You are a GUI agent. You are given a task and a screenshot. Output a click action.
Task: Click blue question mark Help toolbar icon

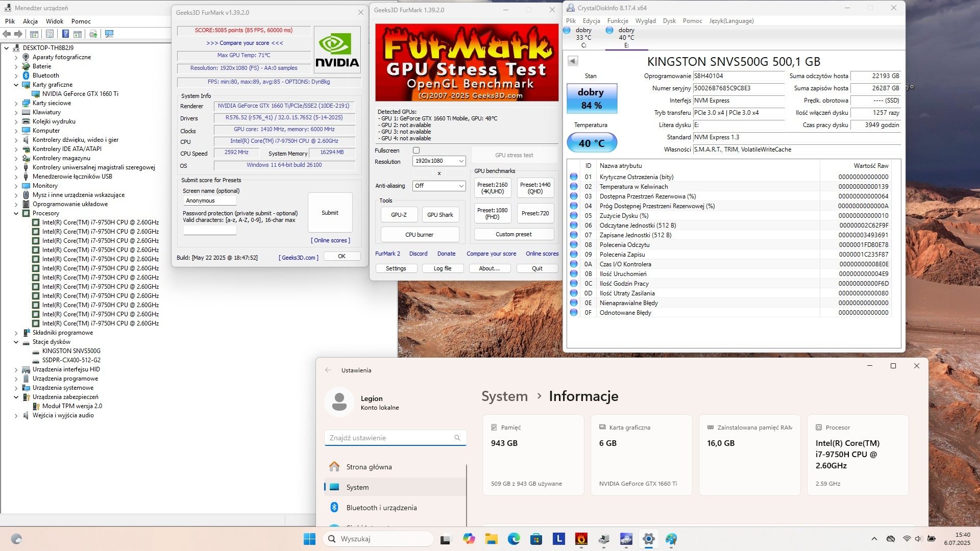coord(65,34)
